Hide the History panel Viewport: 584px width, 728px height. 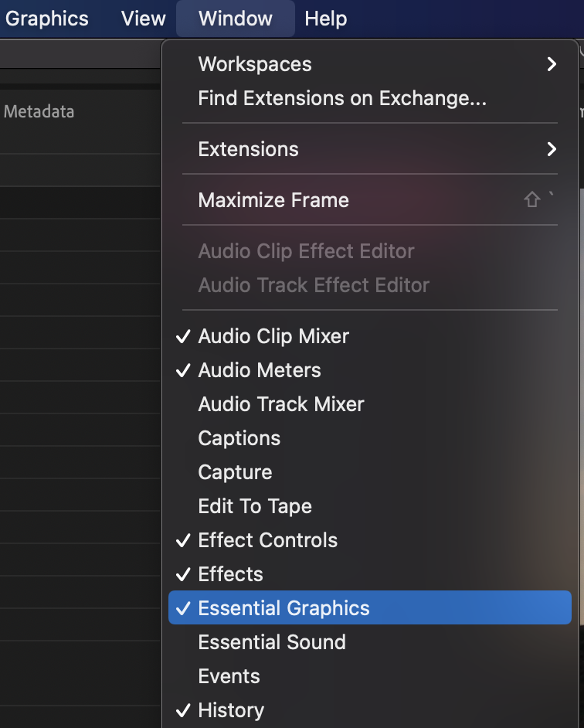[x=231, y=710]
